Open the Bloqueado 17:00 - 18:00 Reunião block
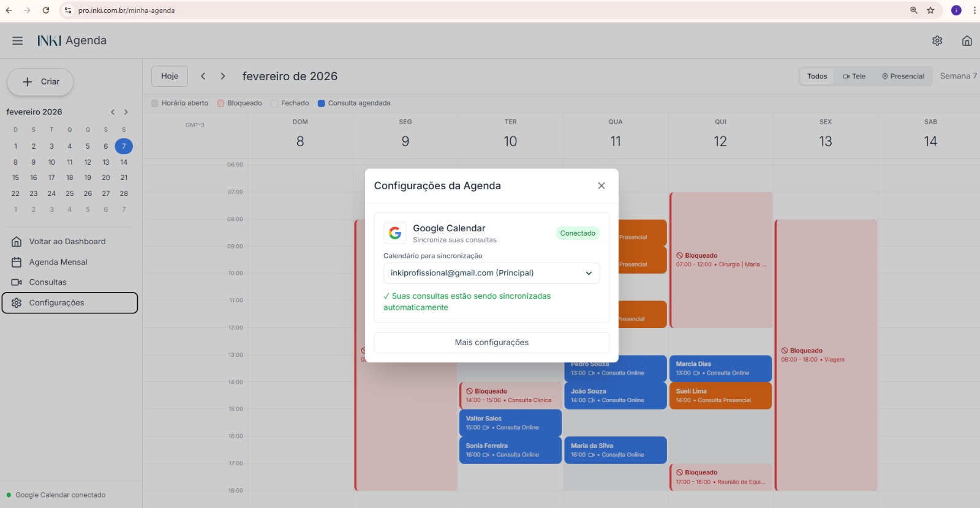 [x=720, y=477]
